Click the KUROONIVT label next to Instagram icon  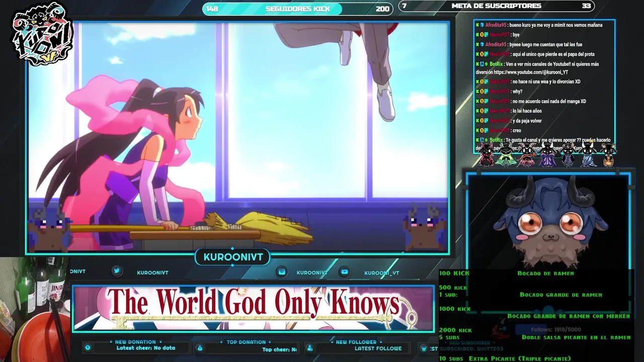[x=312, y=273]
